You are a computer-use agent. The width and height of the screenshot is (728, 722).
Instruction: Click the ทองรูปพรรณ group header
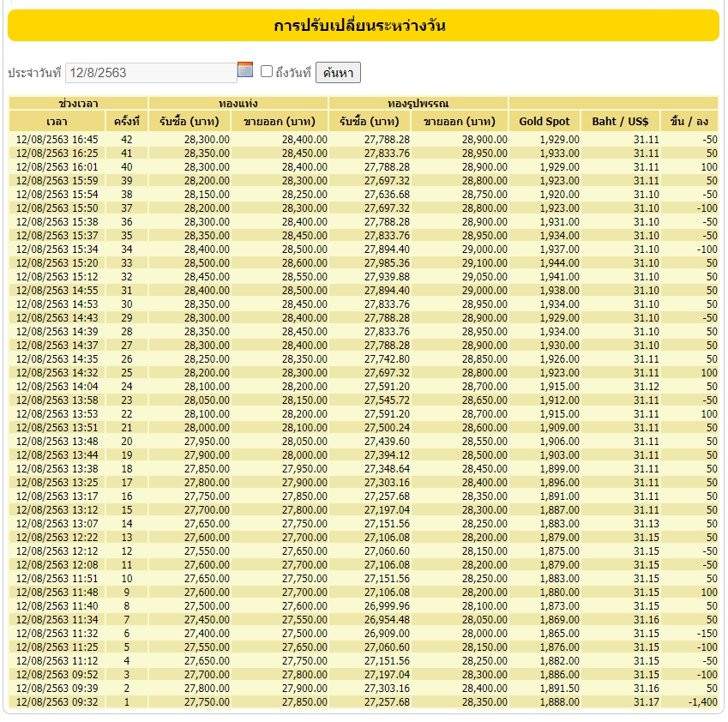tap(418, 103)
